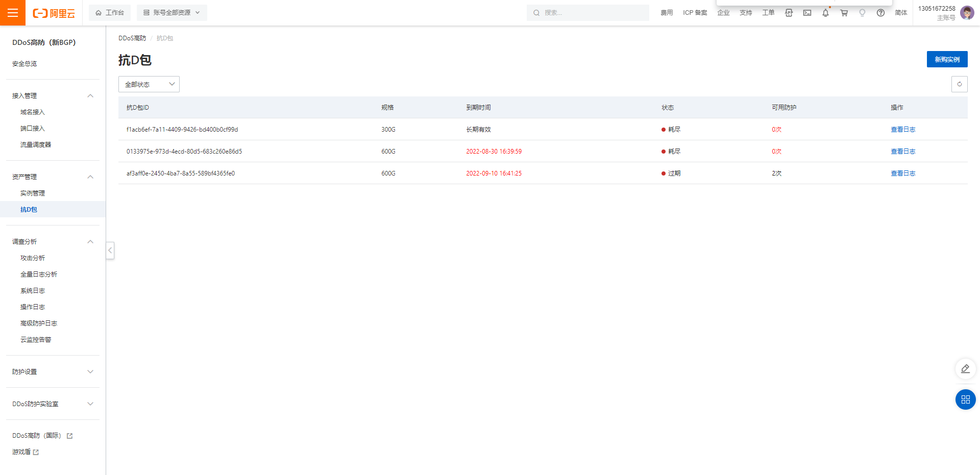Open the API explorer icon in the top bar
Image resolution: width=980 pixels, height=475 pixels.
[x=789, y=13]
